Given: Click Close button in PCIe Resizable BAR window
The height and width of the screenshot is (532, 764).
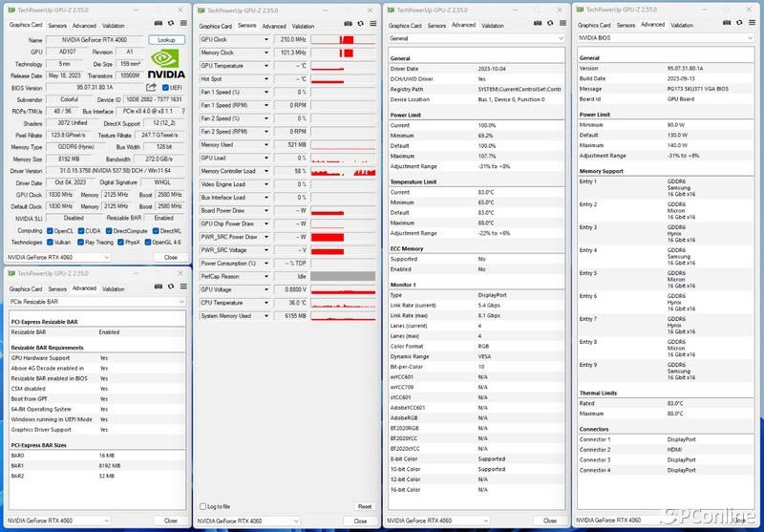Looking at the screenshot, I should [171, 521].
